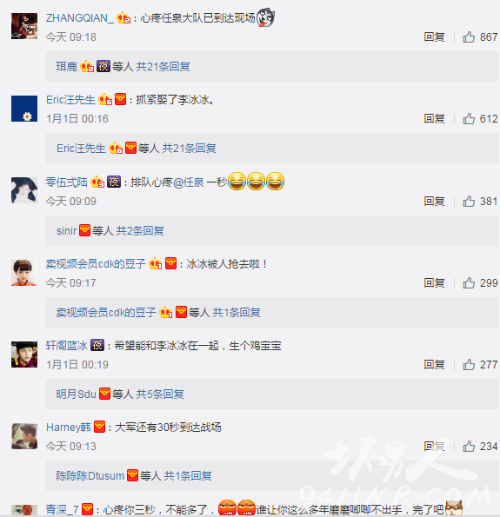Open 轩阁蓝冰's profile avatar
The height and width of the screenshot is (517, 500).
tap(24, 354)
